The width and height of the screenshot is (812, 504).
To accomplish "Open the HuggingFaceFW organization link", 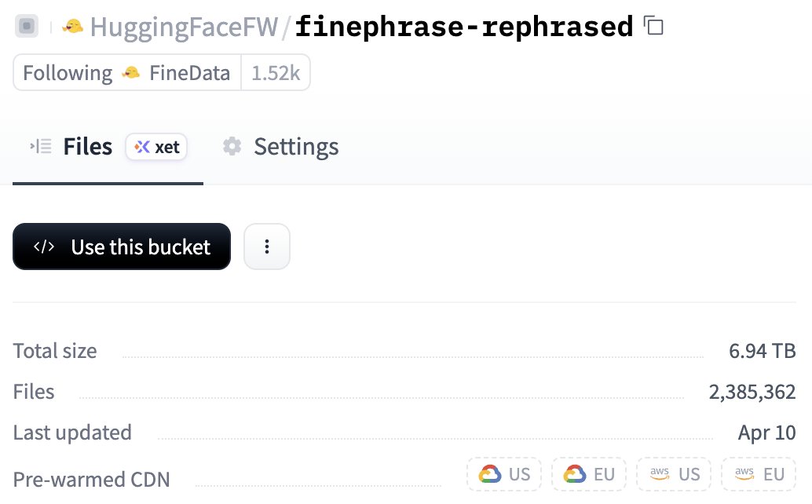I will 184,27.
